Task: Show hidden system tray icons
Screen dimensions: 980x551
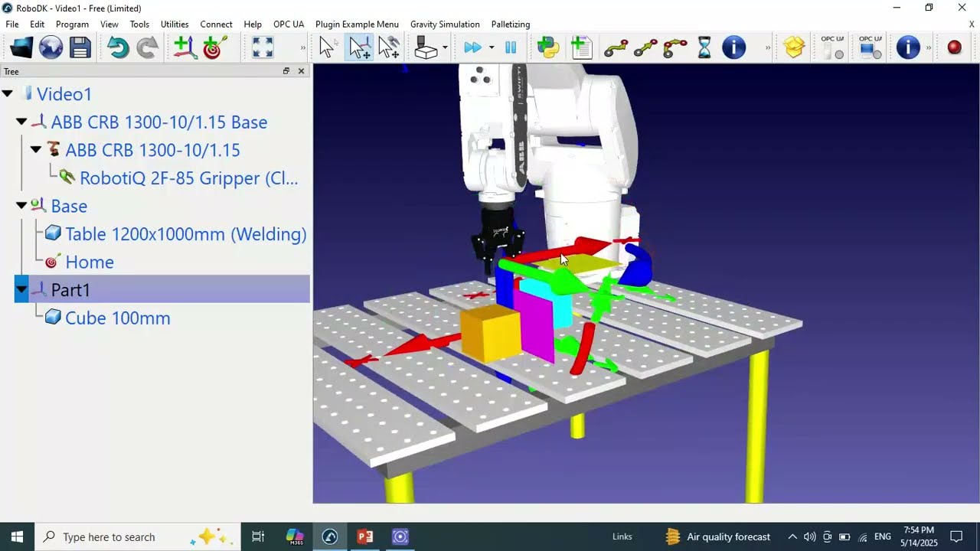Action: [x=792, y=536]
